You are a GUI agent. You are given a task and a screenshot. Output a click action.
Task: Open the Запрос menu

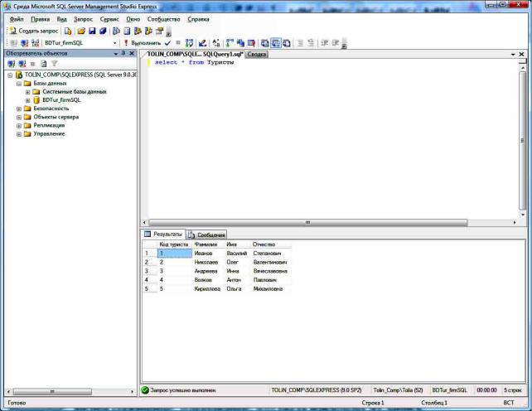click(83, 19)
